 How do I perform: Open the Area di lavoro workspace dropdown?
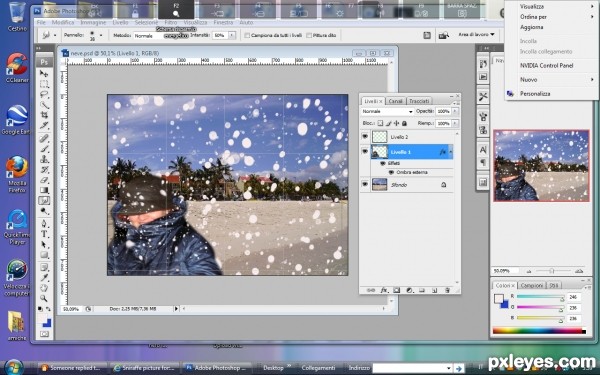coord(476,34)
